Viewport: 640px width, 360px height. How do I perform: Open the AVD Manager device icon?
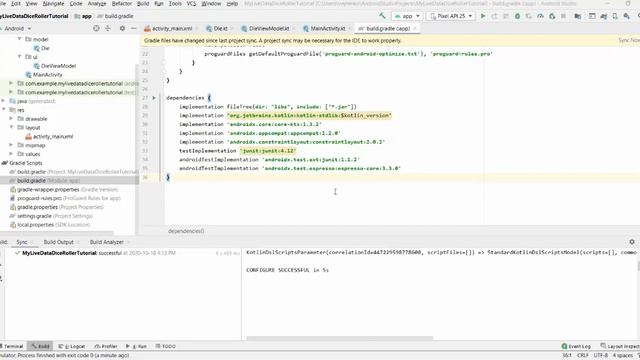[x=615, y=16]
